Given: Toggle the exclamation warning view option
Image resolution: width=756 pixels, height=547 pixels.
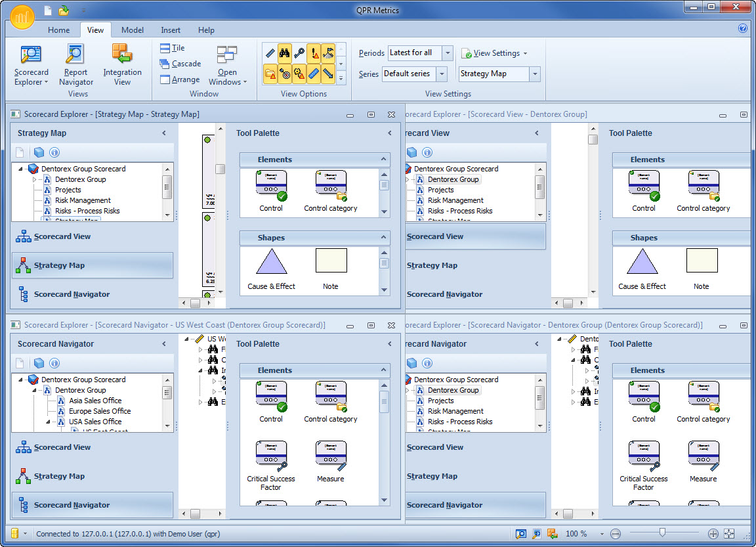Looking at the screenshot, I should pos(314,53).
